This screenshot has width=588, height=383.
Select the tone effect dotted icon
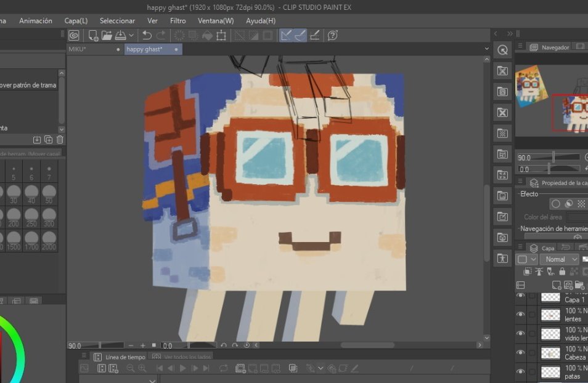581,203
